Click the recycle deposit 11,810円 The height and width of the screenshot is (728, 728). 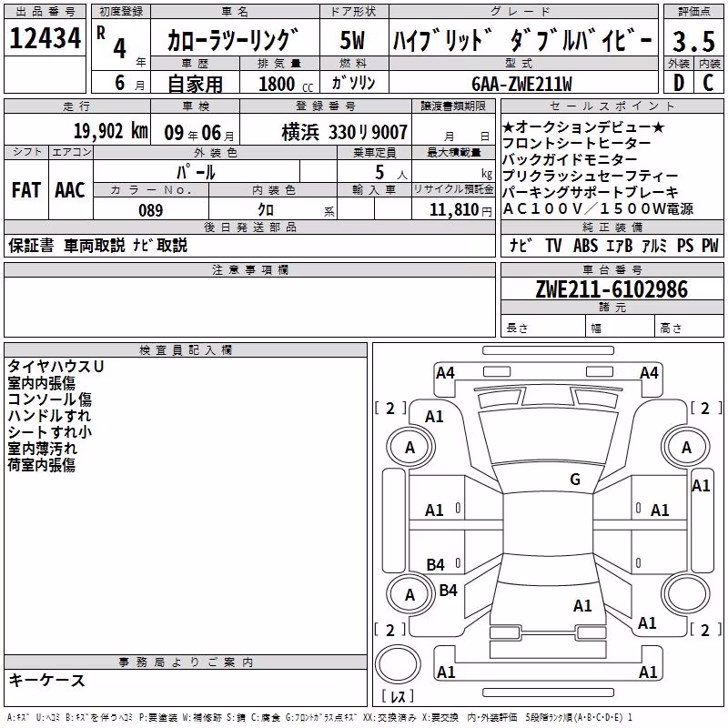(460, 210)
